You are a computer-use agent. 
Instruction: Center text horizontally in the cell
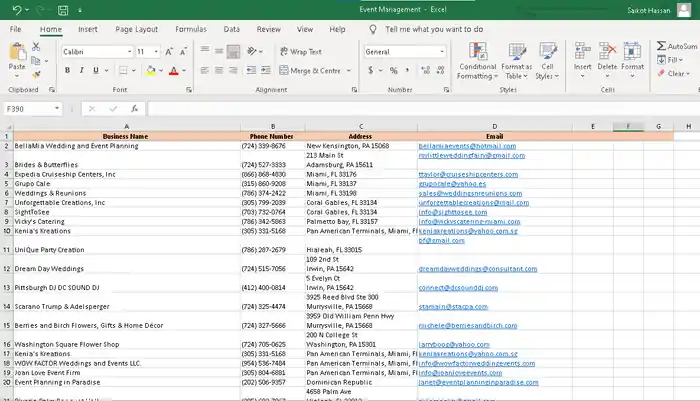click(x=219, y=71)
